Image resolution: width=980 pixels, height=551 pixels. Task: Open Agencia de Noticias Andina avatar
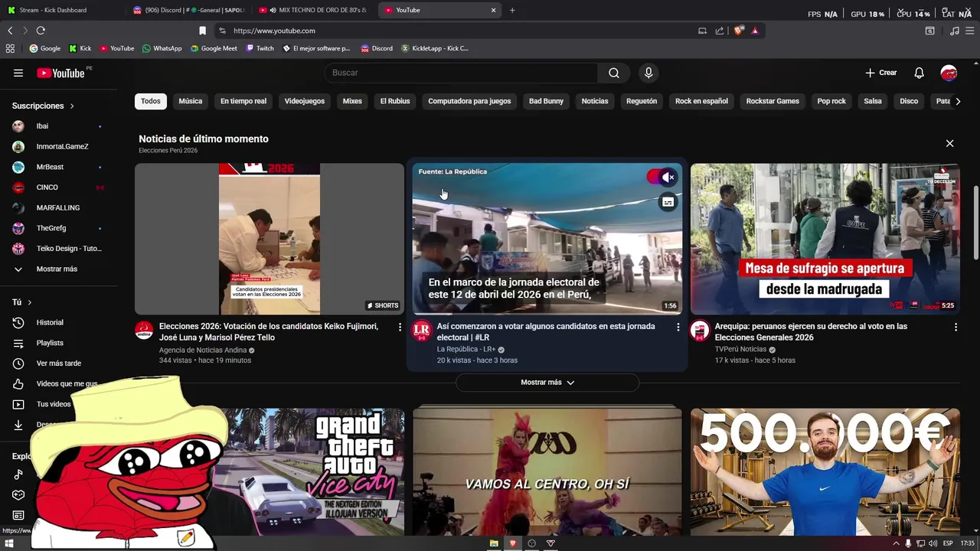pyautogui.click(x=144, y=330)
